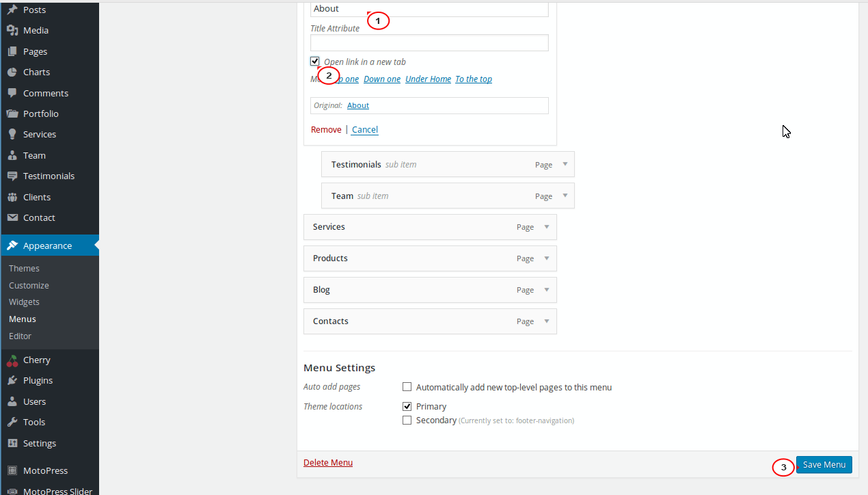Enable automatically add new top-level pages

pos(407,386)
